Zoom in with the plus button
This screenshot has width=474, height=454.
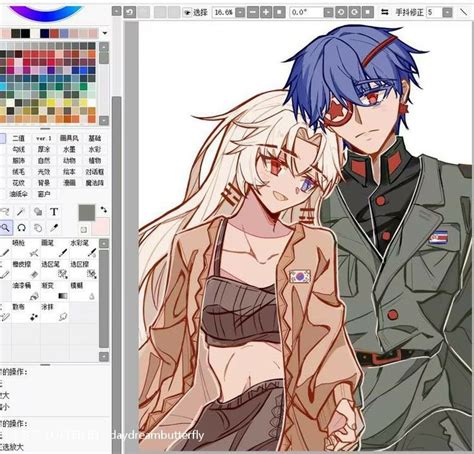point(266,13)
